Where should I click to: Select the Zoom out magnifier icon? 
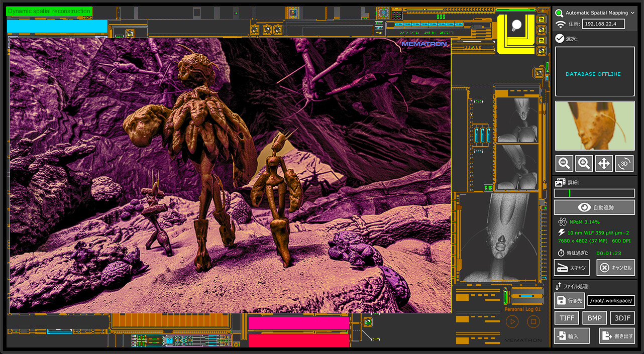tap(564, 163)
